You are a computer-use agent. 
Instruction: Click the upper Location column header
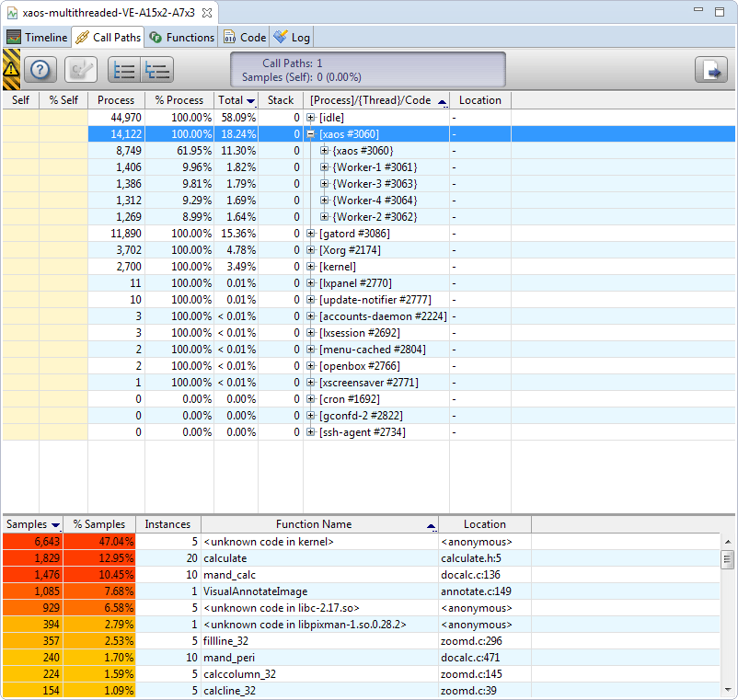[480, 100]
